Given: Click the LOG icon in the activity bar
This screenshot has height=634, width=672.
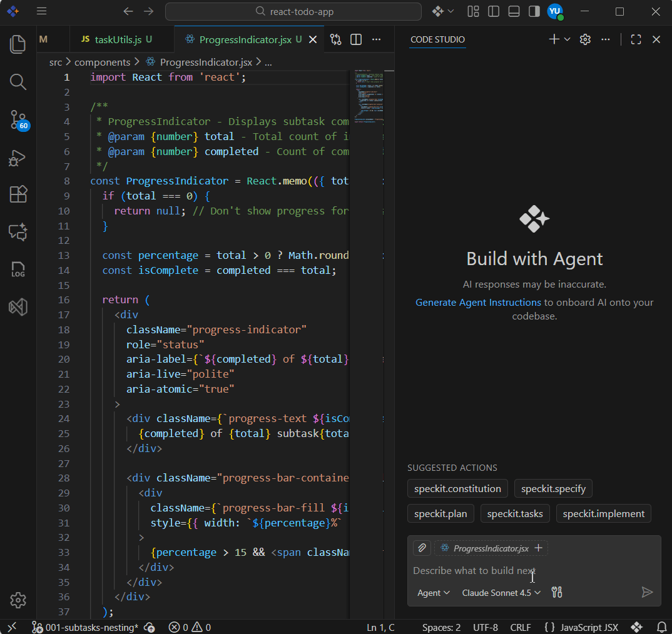Looking at the screenshot, I should [x=18, y=269].
